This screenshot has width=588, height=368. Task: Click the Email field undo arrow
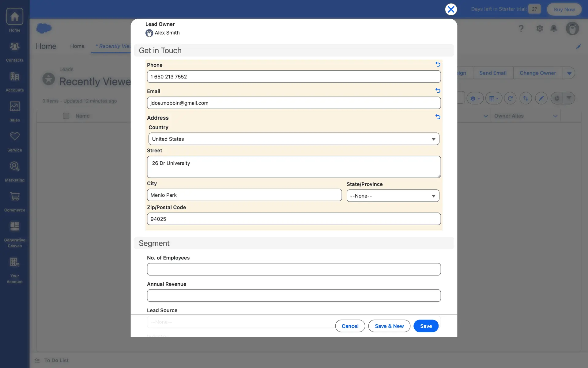438,90
